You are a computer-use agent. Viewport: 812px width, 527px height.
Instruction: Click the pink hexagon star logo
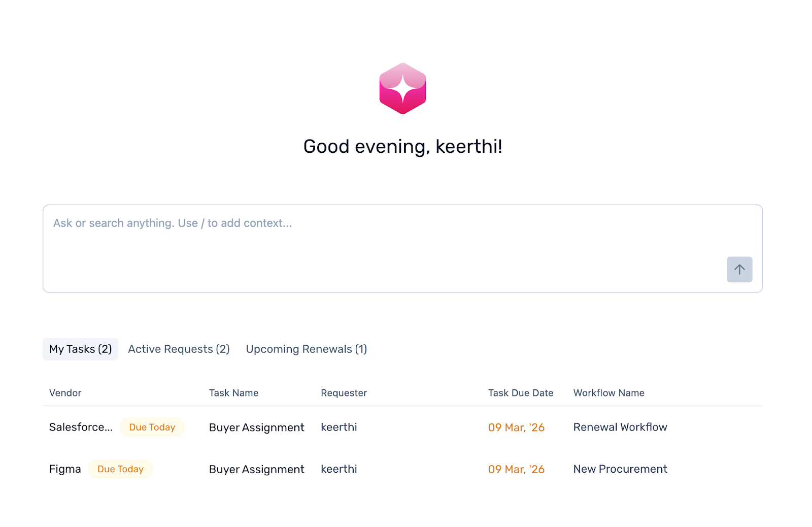point(402,89)
